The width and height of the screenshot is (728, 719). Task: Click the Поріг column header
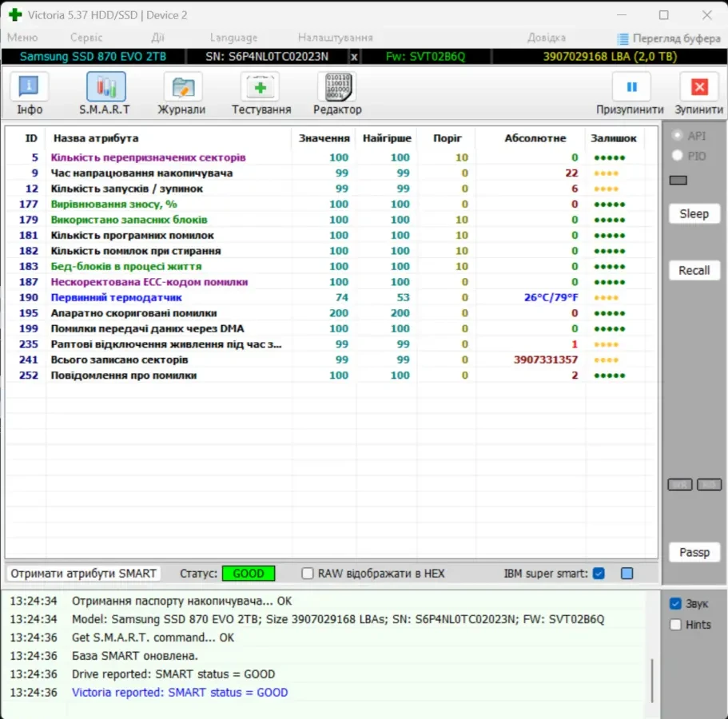(447, 138)
